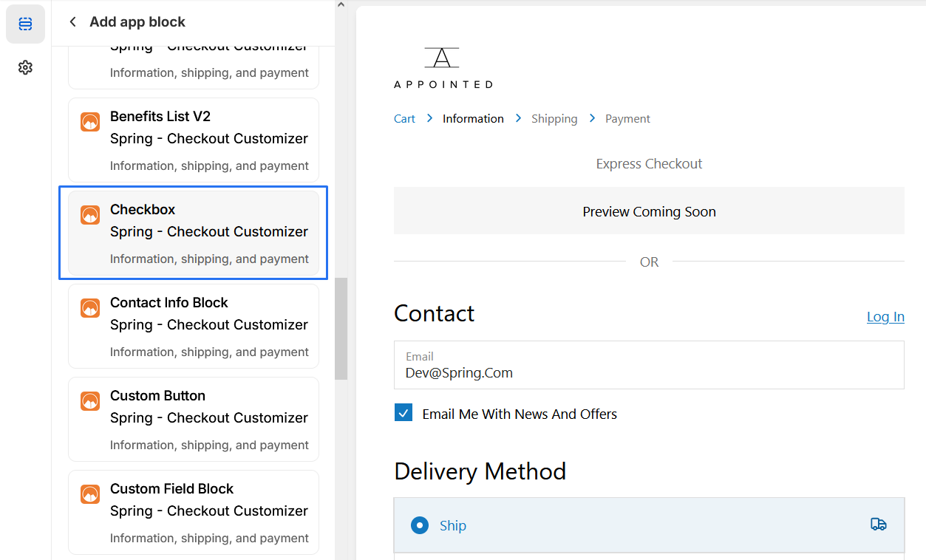The image size is (926, 560).
Task: Click the Email input field
Action: click(x=649, y=365)
